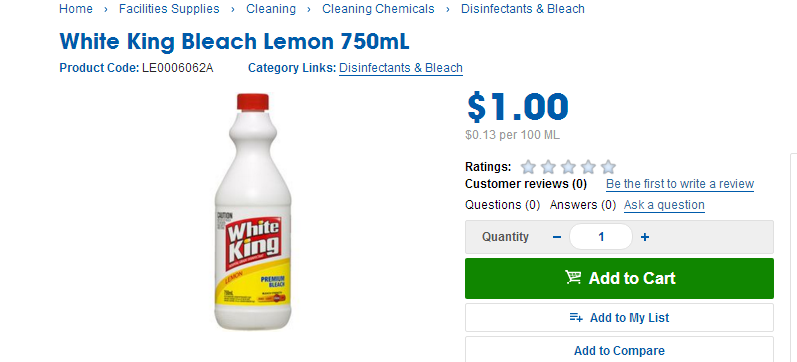Click the White King bleach bottle image
The image size is (797, 362).
[253, 212]
